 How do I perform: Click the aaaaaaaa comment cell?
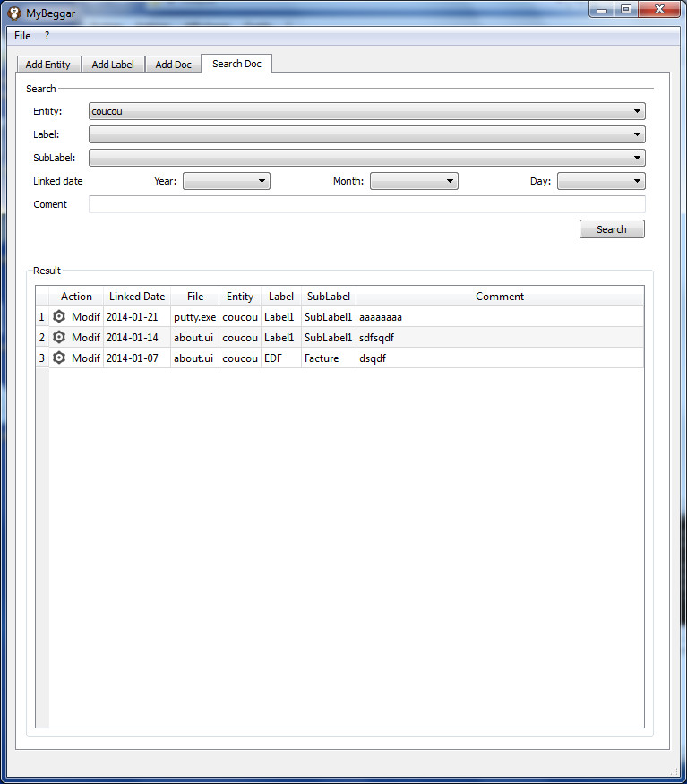[500, 317]
